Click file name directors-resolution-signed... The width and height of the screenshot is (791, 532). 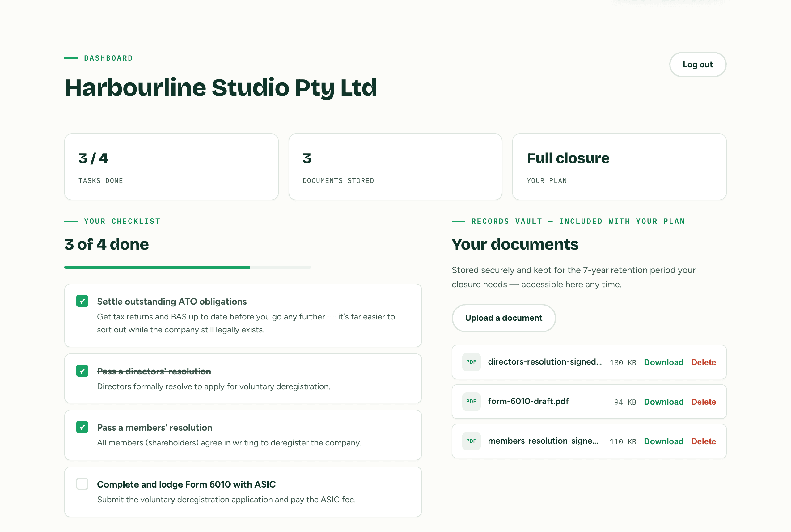(545, 362)
